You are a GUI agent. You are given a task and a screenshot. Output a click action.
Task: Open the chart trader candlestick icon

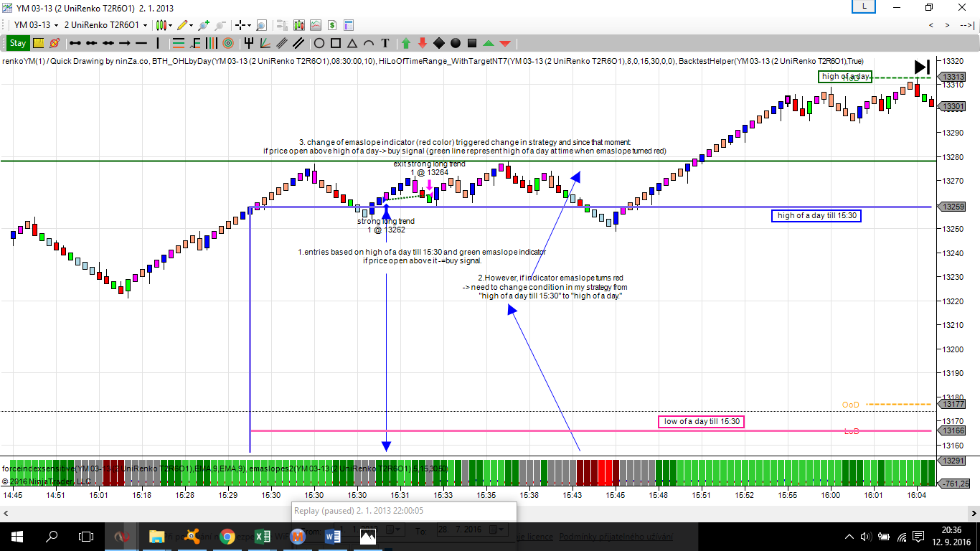(x=298, y=24)
